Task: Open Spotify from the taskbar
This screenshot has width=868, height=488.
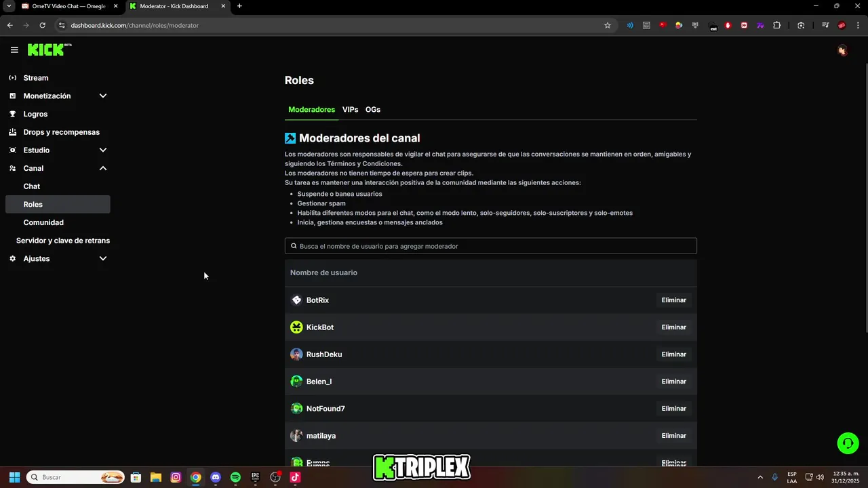Action: pyautogui.click(x=235, y=477)
